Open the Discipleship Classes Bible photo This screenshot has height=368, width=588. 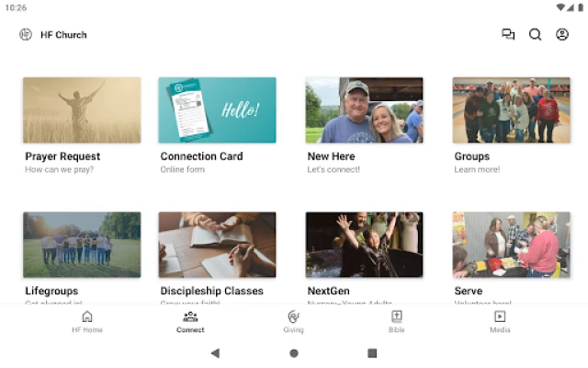(217, 245)
